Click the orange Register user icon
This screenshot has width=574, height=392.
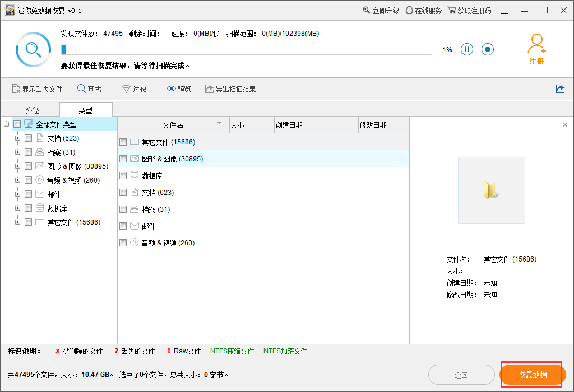tap(536, 49)
